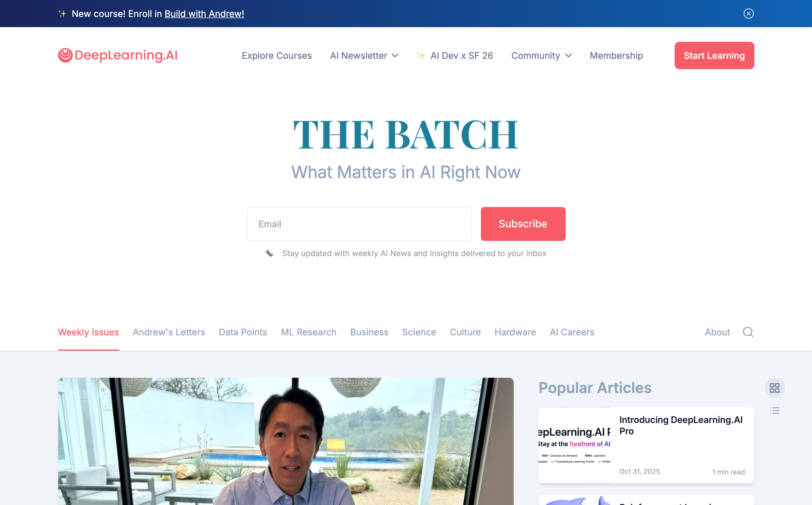
Task: Open the Explore Courses page
Action: tap(277, 55)
